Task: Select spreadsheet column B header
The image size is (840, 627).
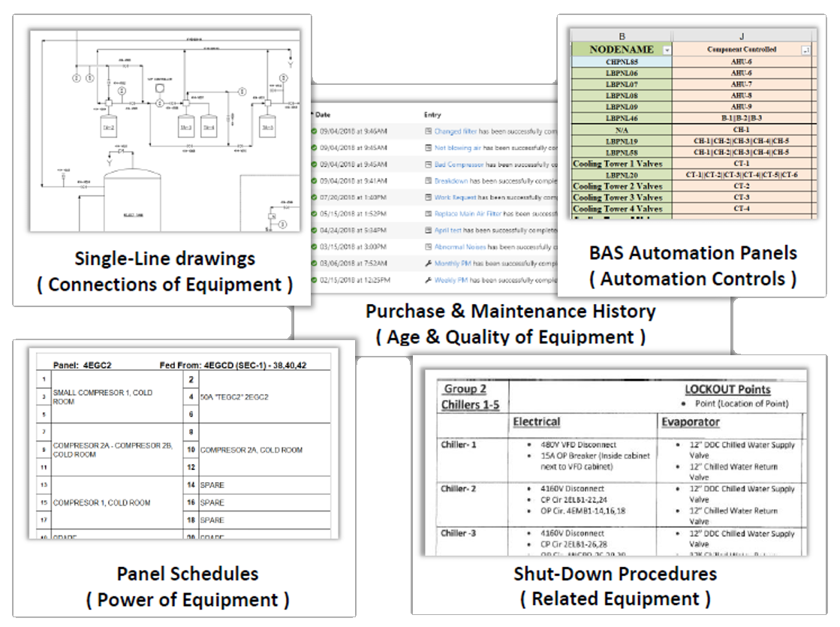Action: click(x=622, y=37)
